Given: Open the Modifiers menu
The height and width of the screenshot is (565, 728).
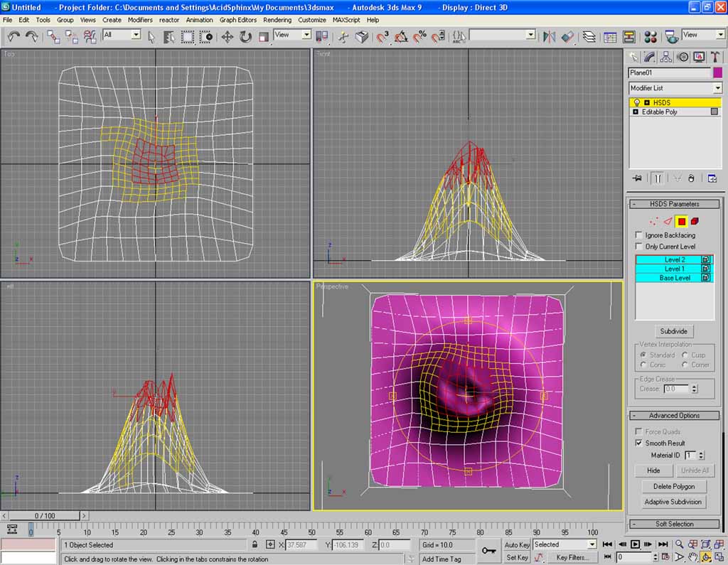Looking at the screenshot, I should pos(140,20).
